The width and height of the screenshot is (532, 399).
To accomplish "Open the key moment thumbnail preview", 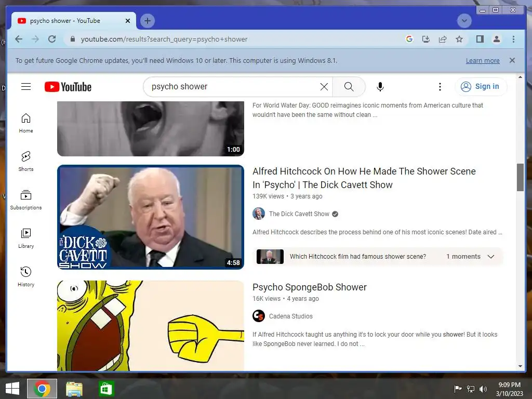I will pyautogui.click(x=270, y=257).
